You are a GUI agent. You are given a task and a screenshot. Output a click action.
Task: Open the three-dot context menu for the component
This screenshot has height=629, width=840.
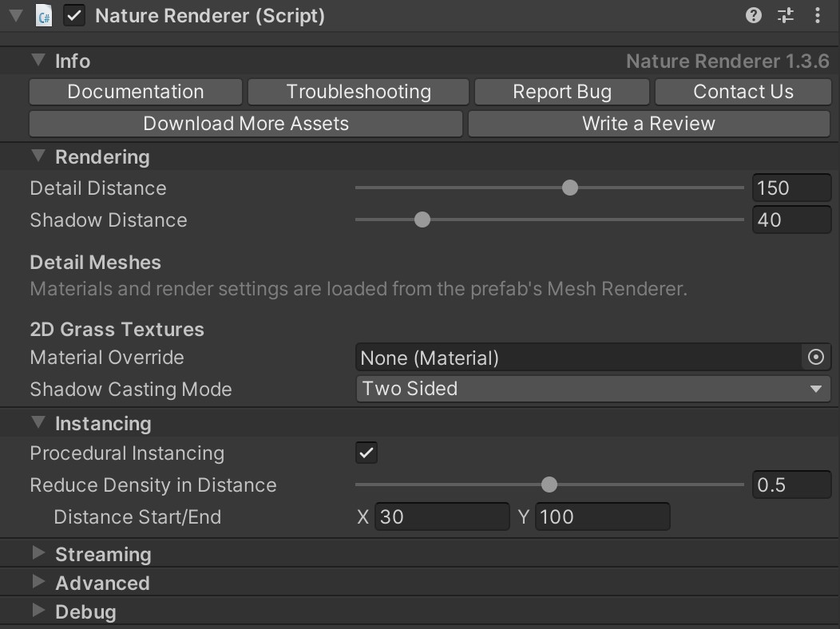coord(817,15)
